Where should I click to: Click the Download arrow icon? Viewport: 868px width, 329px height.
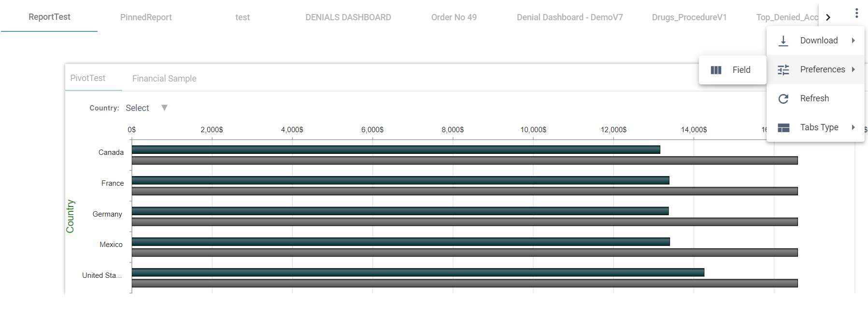pos(783,41)
